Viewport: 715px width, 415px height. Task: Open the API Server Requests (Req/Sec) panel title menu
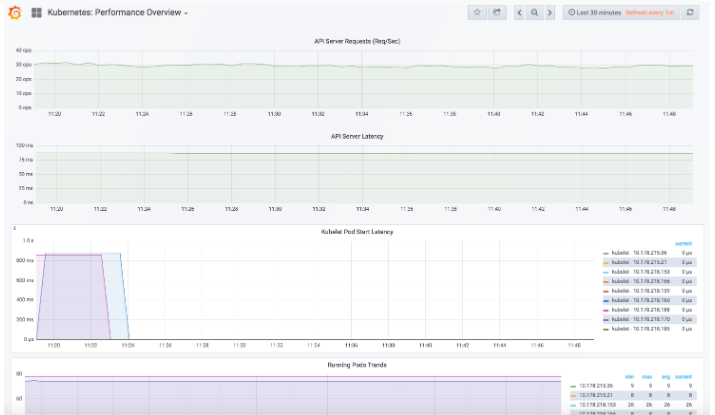click(x=357, y=41)
